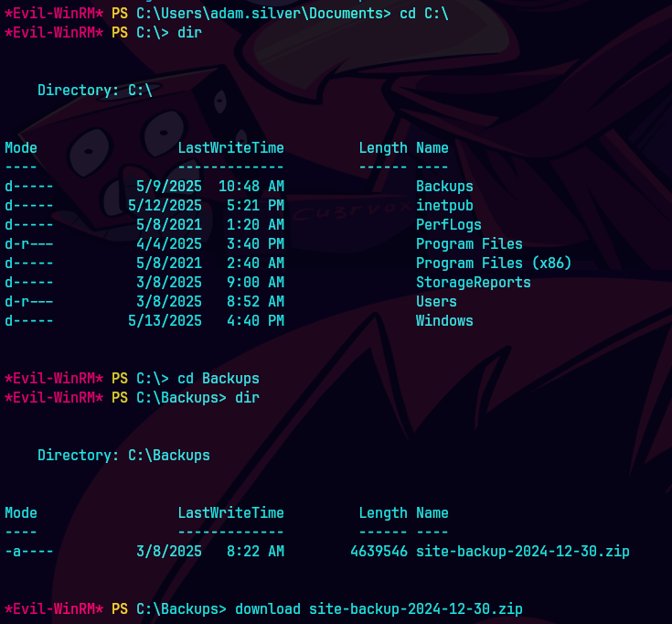
Task: Click the 'cd C:\' command text
Action: coord(424,14)
